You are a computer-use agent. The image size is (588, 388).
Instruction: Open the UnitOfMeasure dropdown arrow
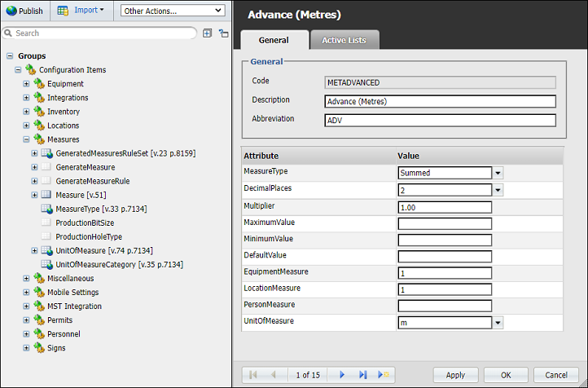coord(498,323)
